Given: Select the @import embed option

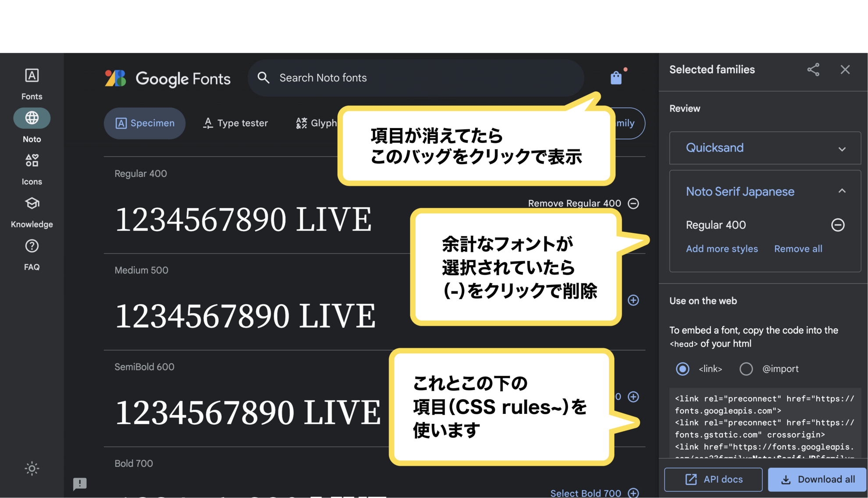Looking at the screenshot, I should [746, 369].
